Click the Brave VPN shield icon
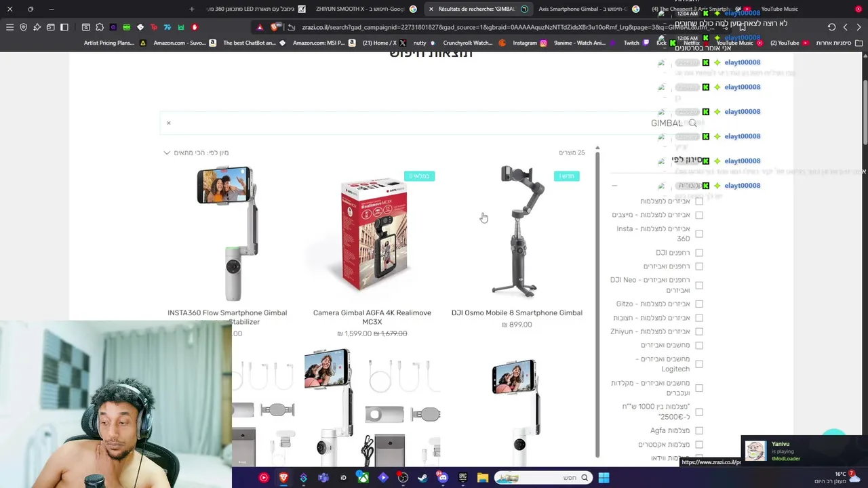The image size is (868, 488). (x=24, y=27)
